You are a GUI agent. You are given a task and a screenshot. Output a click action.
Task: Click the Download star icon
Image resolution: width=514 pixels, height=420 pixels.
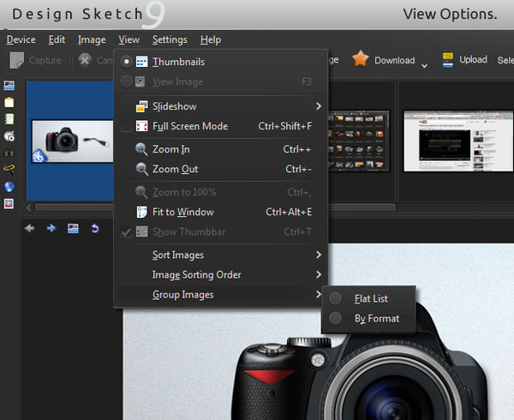click(361, 59)
